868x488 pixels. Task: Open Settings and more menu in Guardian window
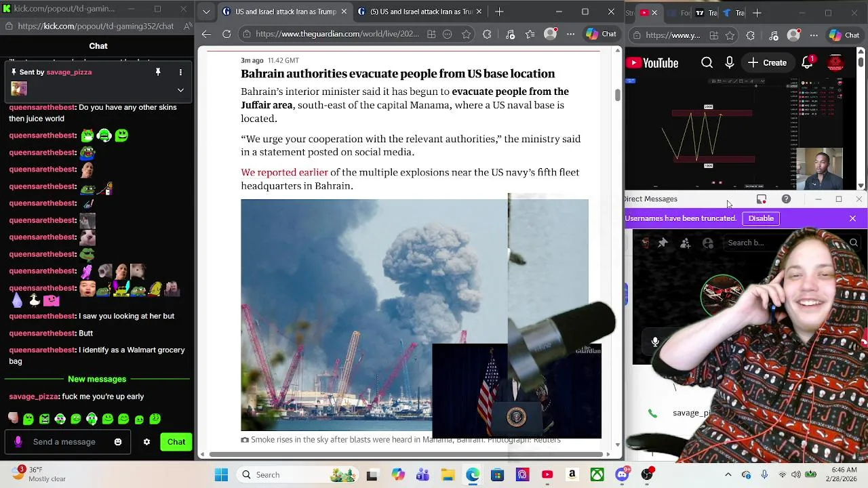[570, 34]
